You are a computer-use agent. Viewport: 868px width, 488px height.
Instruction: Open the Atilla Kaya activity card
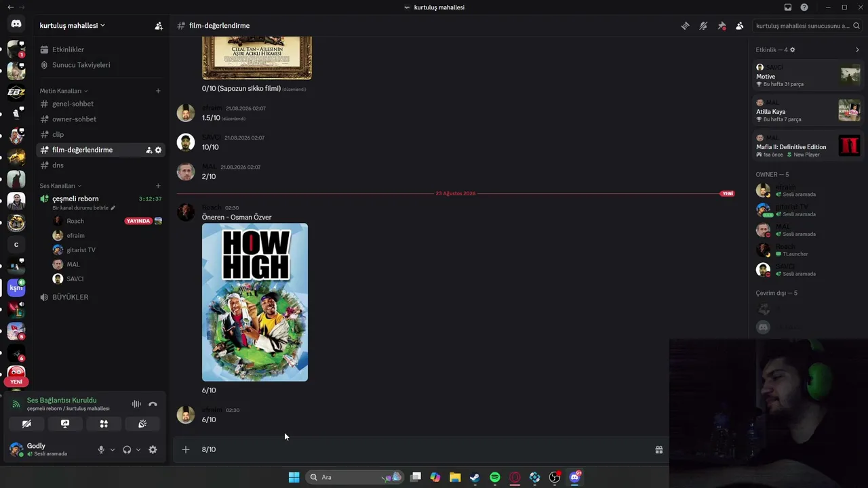click(x=807, y=111)
